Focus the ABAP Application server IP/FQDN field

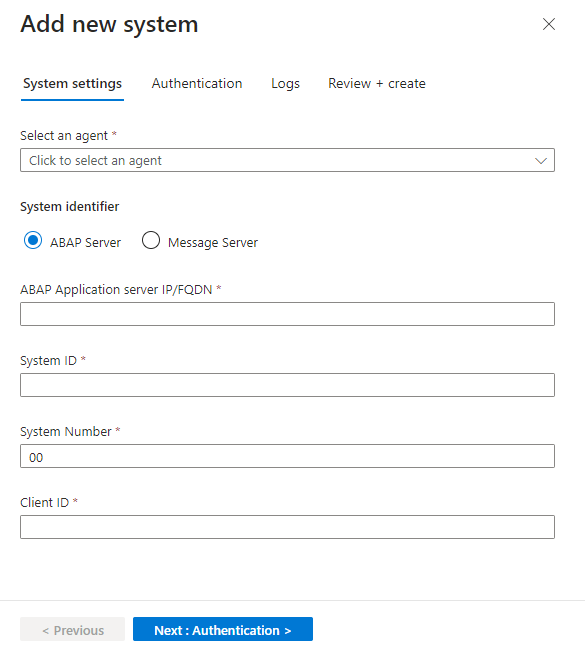point(287,314)
